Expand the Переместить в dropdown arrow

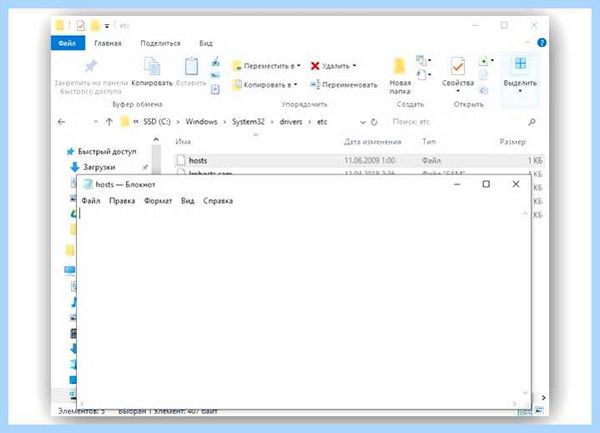tap(298, 66)
